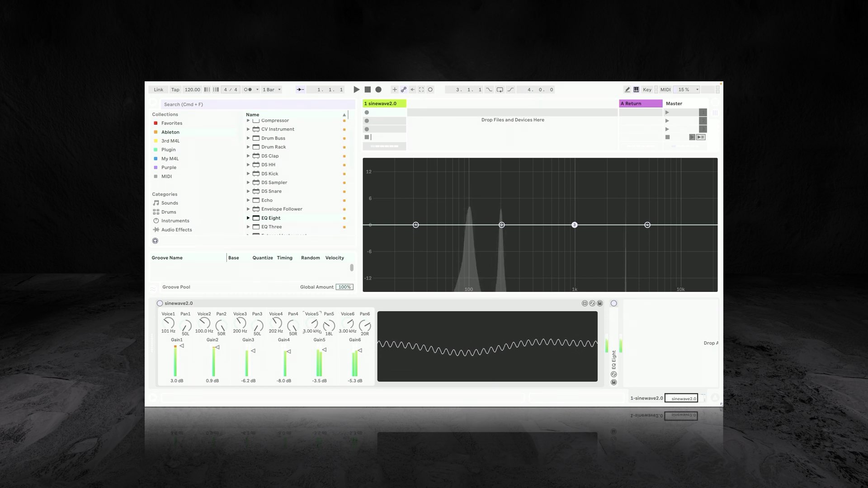Toggle the EQ Eight device activator

[613, 303]
